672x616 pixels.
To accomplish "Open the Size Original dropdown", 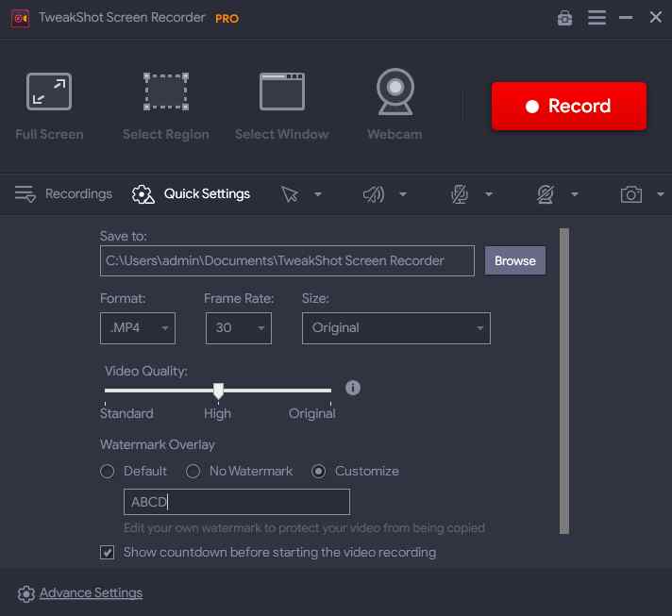I will pos(396,328).
